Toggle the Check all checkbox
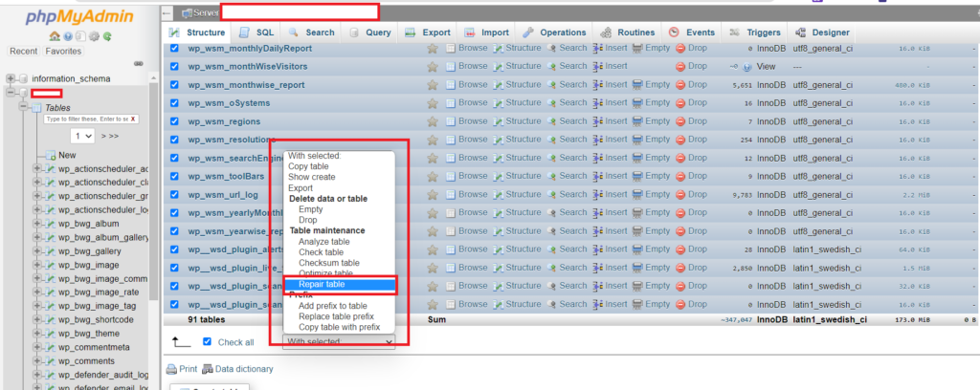Image resolution: width=980 pixels, height=390 pixels. (208, 342)
